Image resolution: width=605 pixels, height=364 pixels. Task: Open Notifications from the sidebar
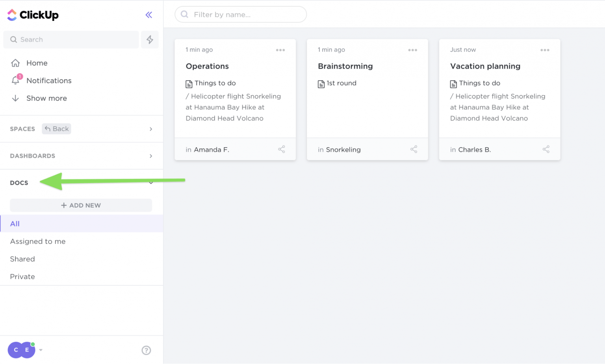click(49, 80)
